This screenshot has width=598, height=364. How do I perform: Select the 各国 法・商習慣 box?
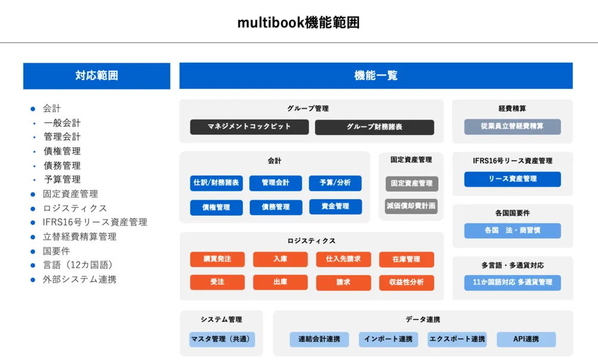pyautogui.click(x=512, y=230)
